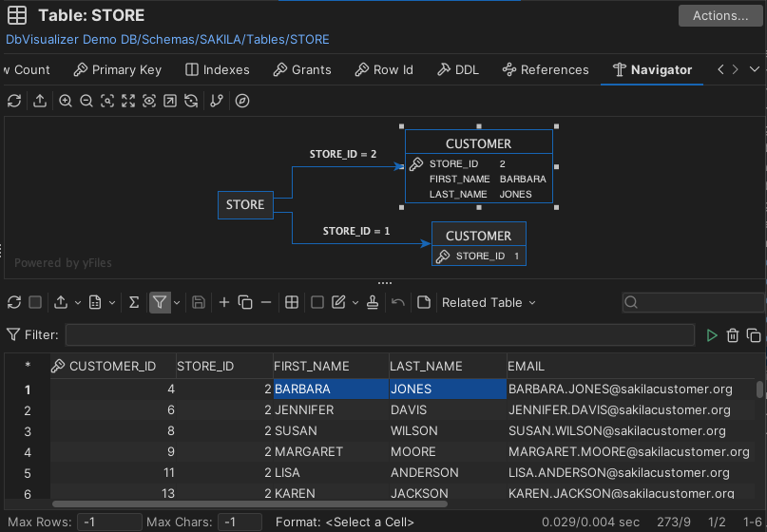Zoom in on the navigator graph

click(66, 101)
